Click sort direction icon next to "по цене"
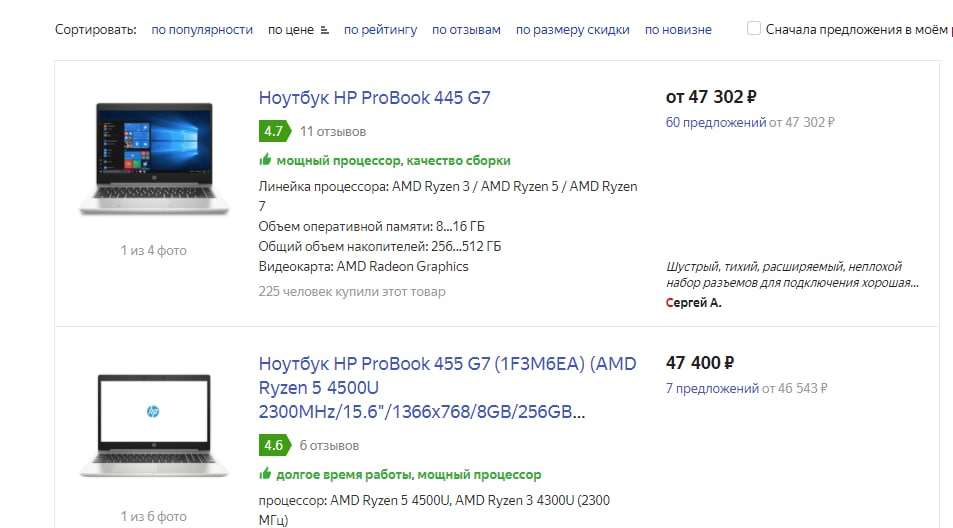Screen dimensions: 953x528 [323, 30]
